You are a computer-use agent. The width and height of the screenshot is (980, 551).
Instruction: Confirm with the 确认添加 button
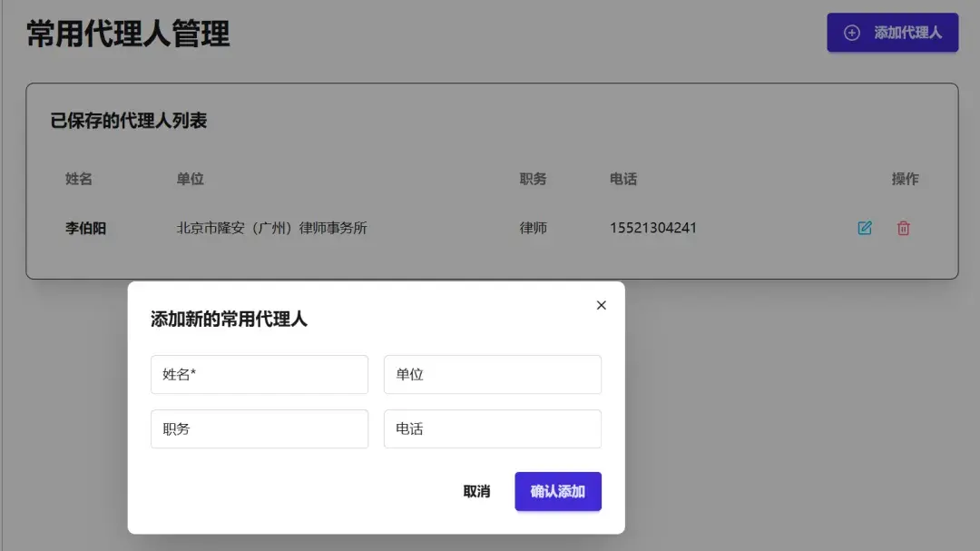click(x=557, y=491)
